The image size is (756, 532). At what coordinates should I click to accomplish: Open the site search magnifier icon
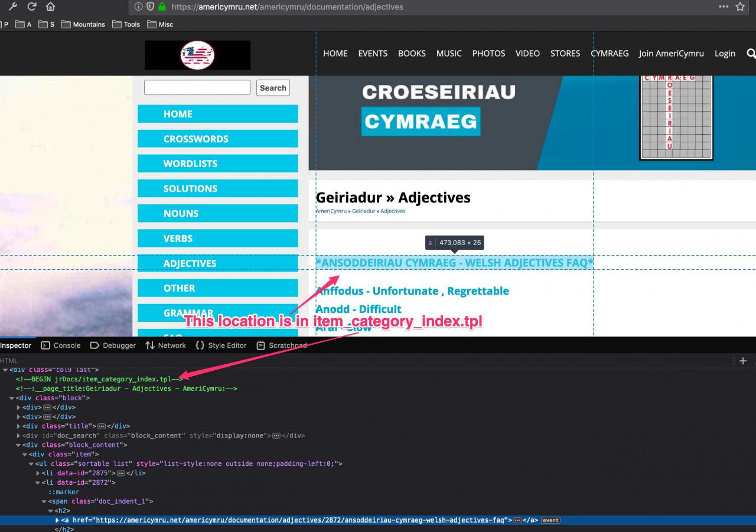[751, 53]
